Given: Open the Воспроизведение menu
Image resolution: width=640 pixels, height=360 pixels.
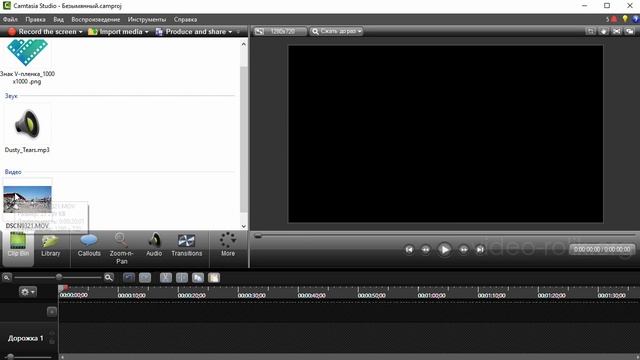Looking at the screenshot, I should [96, 19].
